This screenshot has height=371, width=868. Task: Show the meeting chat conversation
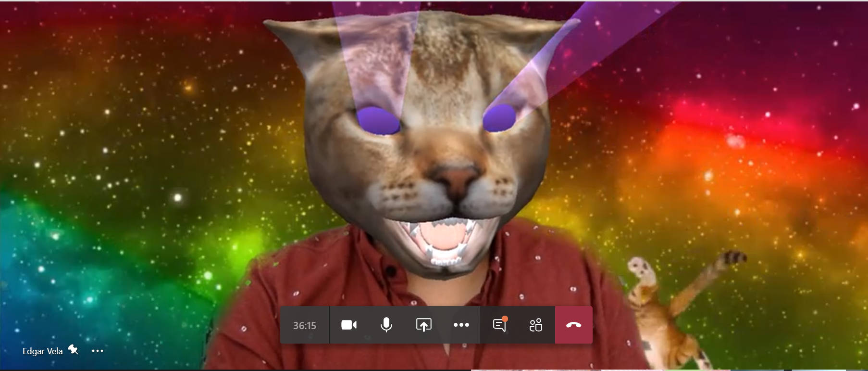click(499, 325)
